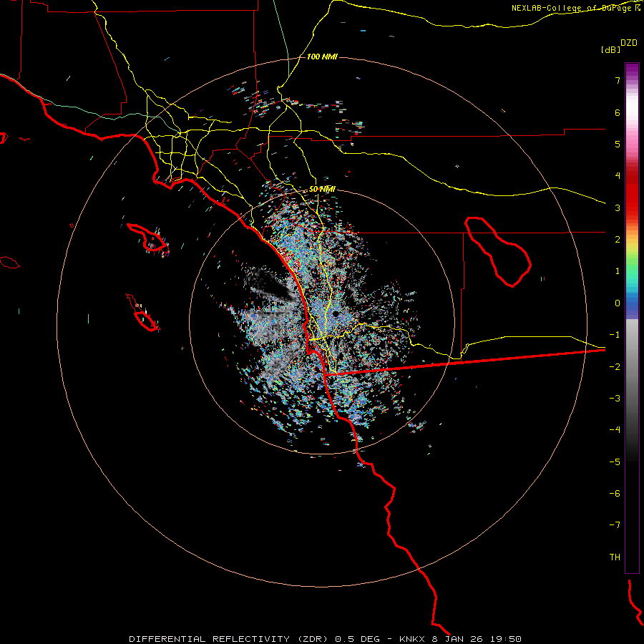Click the "-1" scale tick label

pos(615,335)
